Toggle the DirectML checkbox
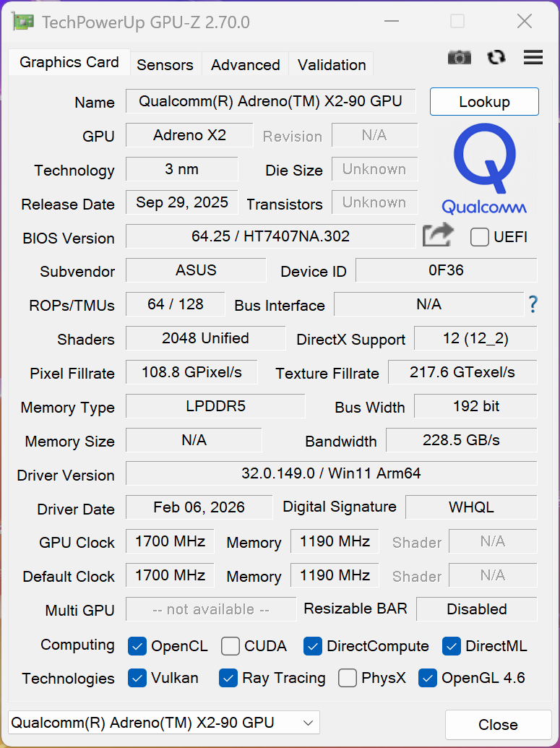The height and width of the screenshot is (748, 560). tap(451, 646)
